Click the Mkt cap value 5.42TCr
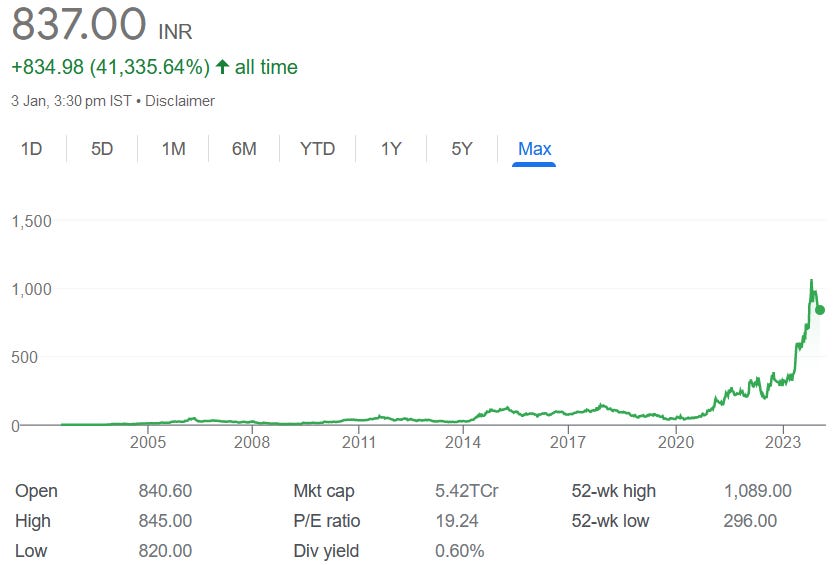 [466, 491]
